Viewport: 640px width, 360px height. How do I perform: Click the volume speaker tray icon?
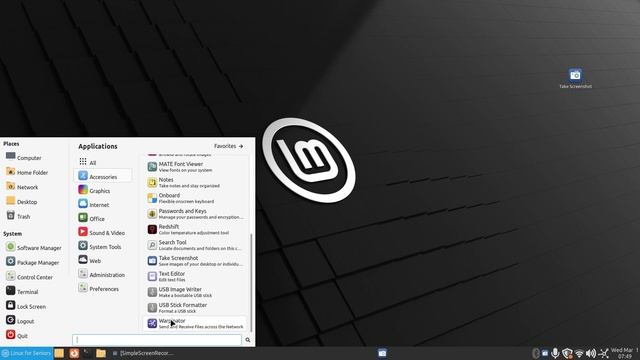(x=591, y=353)
